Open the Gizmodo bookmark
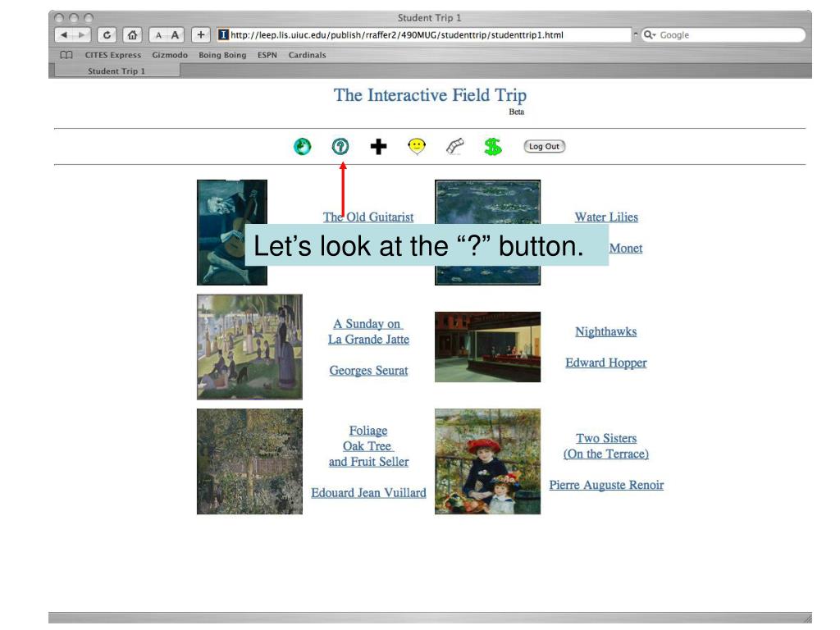 (170, 55)
